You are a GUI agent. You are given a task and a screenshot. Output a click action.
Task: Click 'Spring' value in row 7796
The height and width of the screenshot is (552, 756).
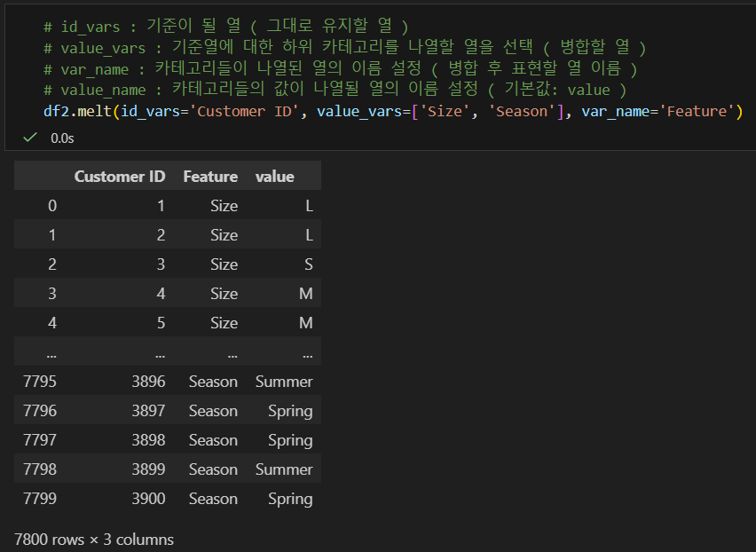coord(290,411)
